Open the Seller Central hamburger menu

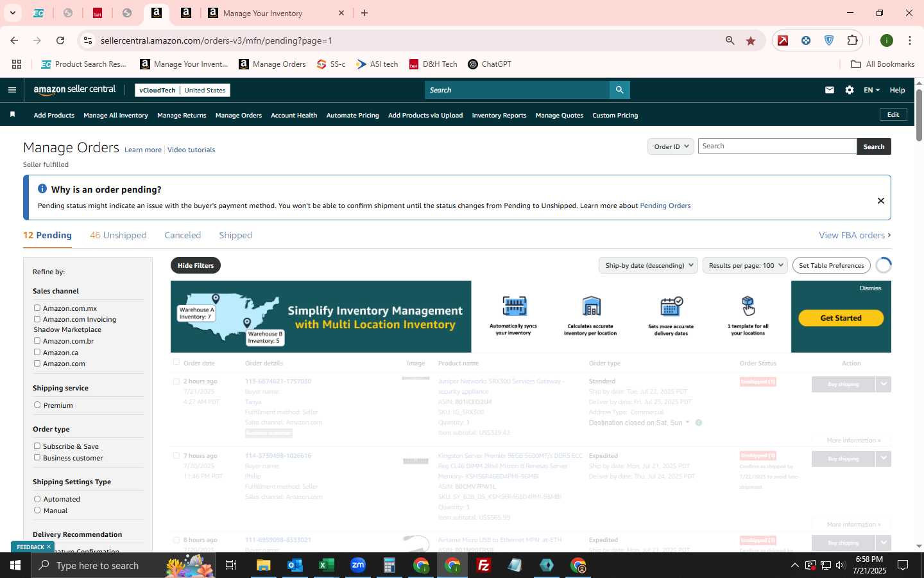pyautogui.click(x=12, y=90)
